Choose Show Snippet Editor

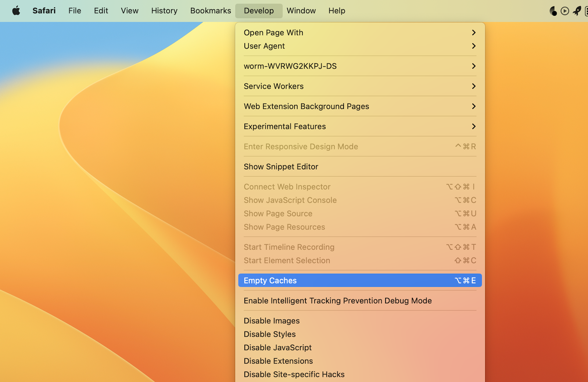coord(360,167)
